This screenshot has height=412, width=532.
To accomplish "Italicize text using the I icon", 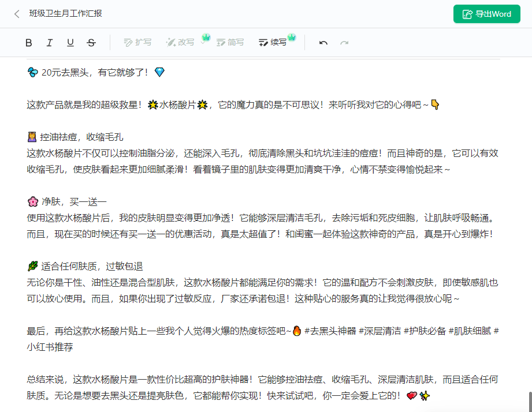I will tap(50, 42).
